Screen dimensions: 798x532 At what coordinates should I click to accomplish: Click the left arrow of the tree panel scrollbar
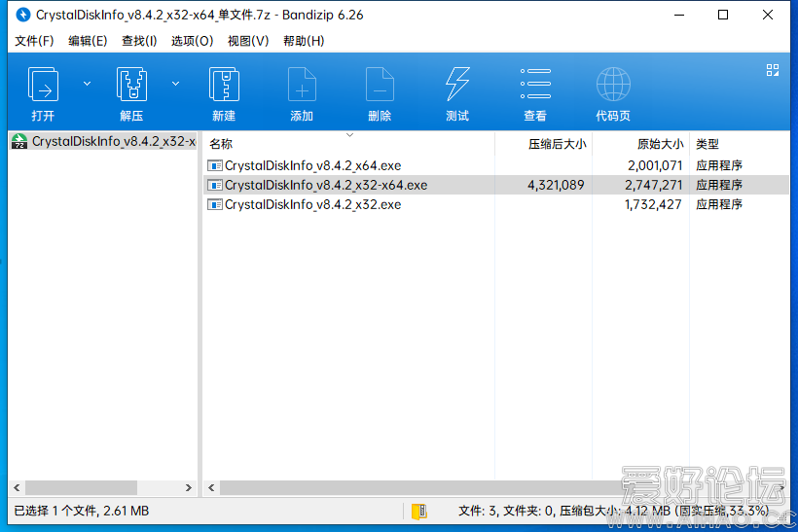17,488
